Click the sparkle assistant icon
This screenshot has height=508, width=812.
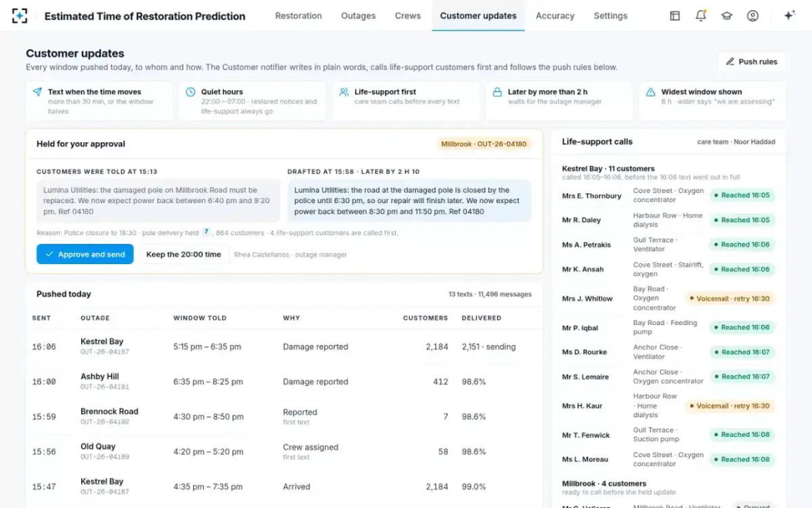tap(789, 16)
